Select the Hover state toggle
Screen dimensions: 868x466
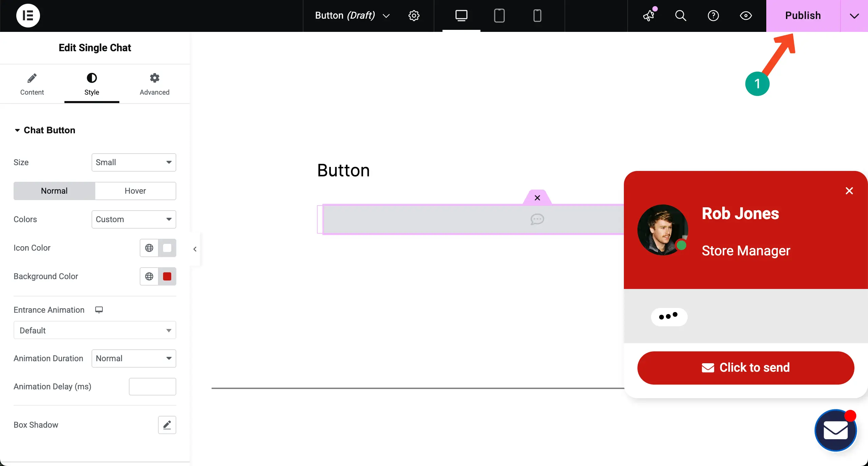click(x=135, y=191)
